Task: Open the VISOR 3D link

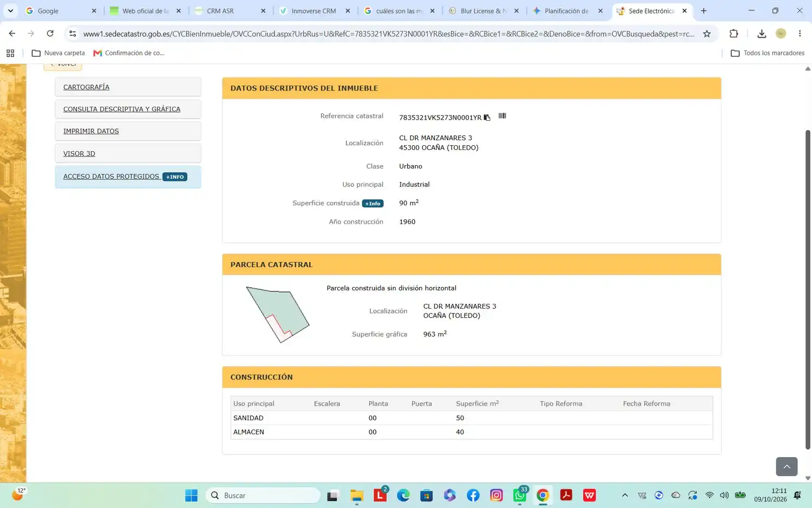Action: 79,154
